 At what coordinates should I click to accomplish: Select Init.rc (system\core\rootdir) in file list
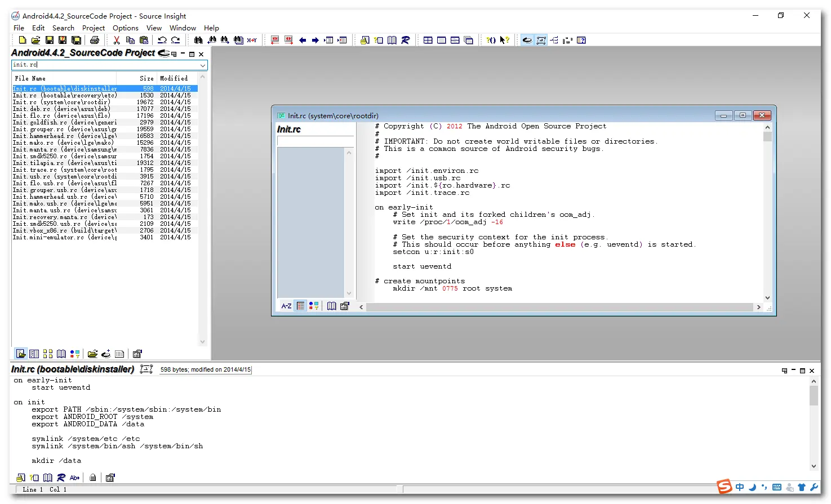pos(105,102)
